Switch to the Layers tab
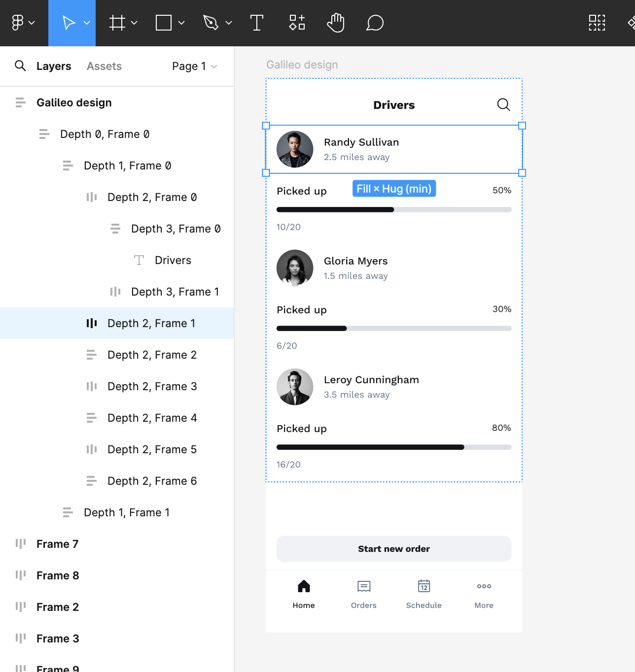635x672 pixels. (54, 66)
